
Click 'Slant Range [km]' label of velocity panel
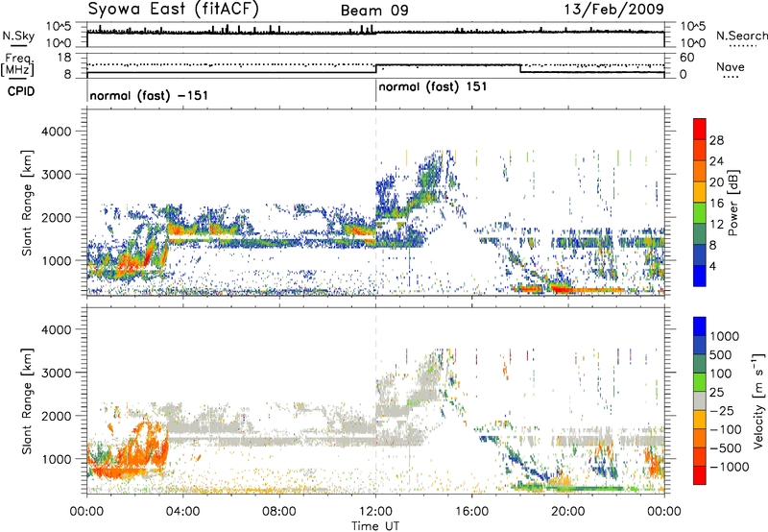[27, 401]
